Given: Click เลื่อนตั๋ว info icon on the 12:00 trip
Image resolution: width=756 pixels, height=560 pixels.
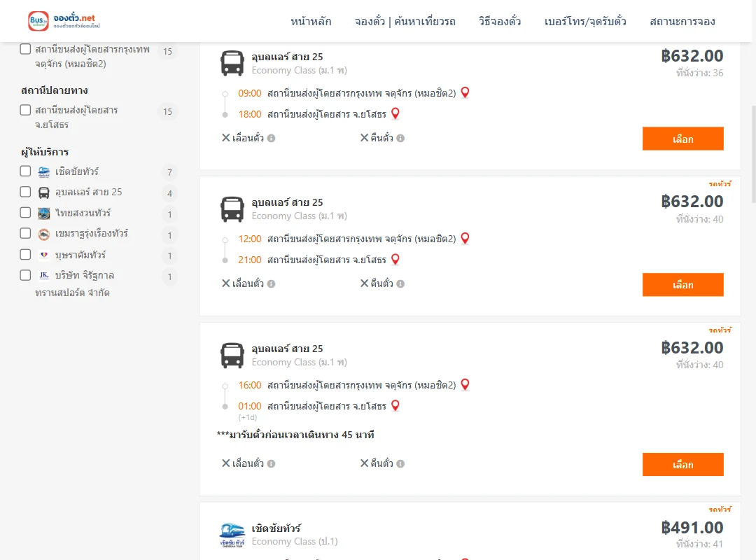Looking at the screenshot, I should pyautogui.click(x=272, y=284).
